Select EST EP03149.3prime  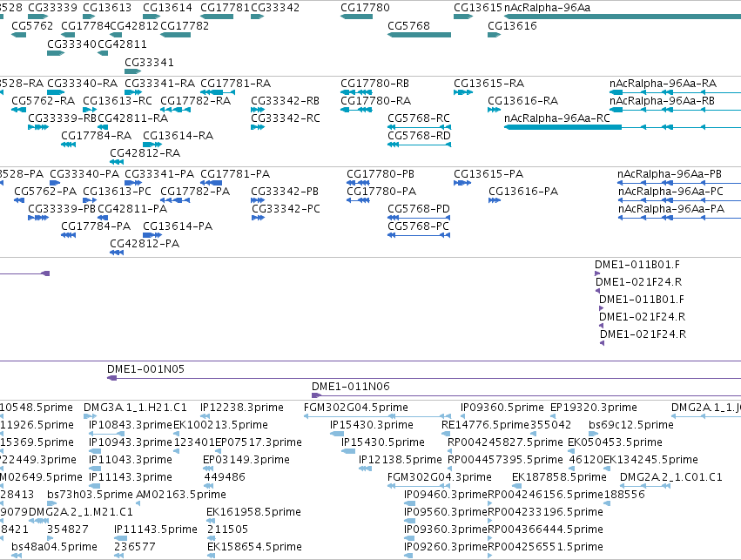pyautogui.click(x=246, y=460)
